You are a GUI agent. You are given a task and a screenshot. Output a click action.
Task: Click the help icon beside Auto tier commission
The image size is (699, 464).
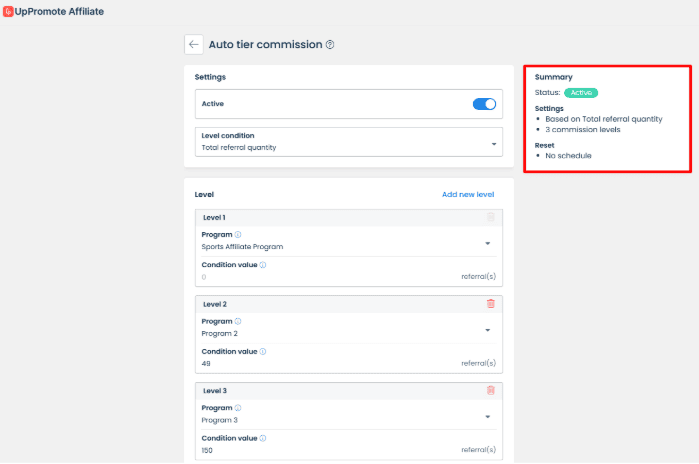[330, 45]
